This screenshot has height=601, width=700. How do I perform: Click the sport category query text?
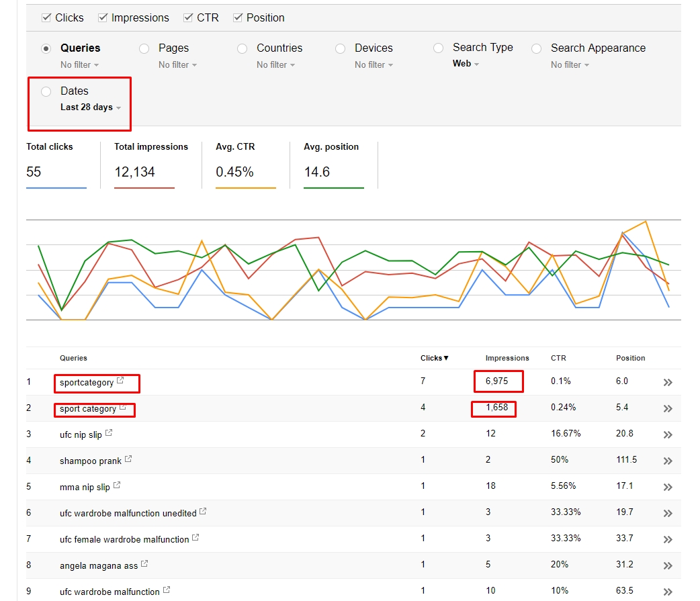(88, 409)
